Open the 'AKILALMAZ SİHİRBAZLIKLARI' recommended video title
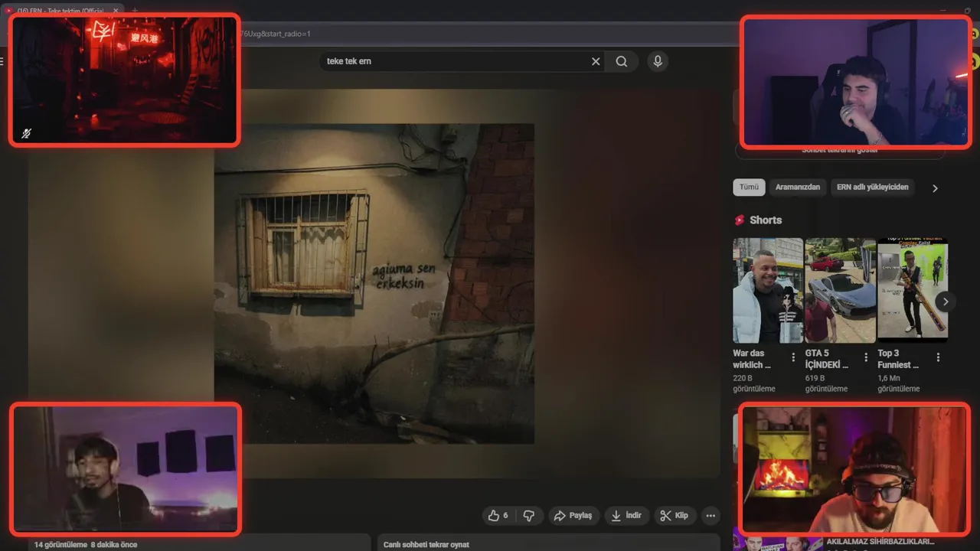 tap(880, 542)
